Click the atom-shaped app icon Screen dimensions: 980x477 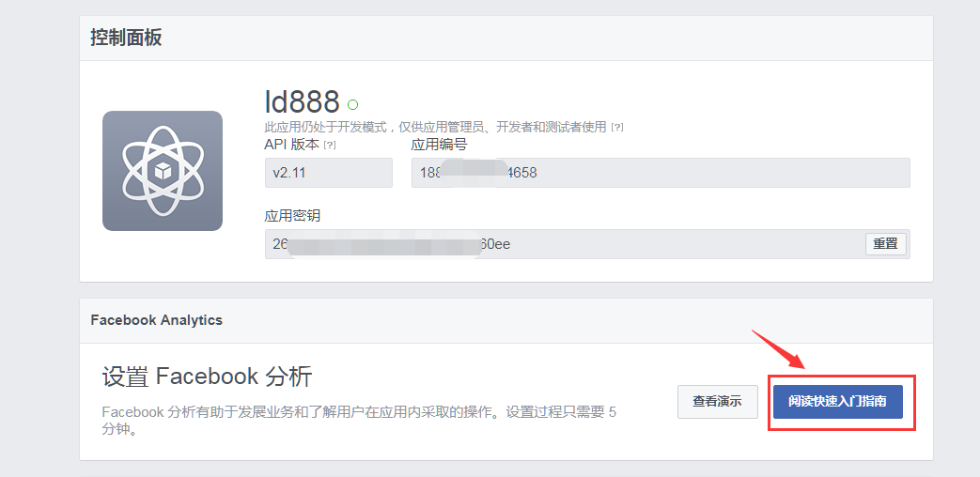(x=162, y=171)
